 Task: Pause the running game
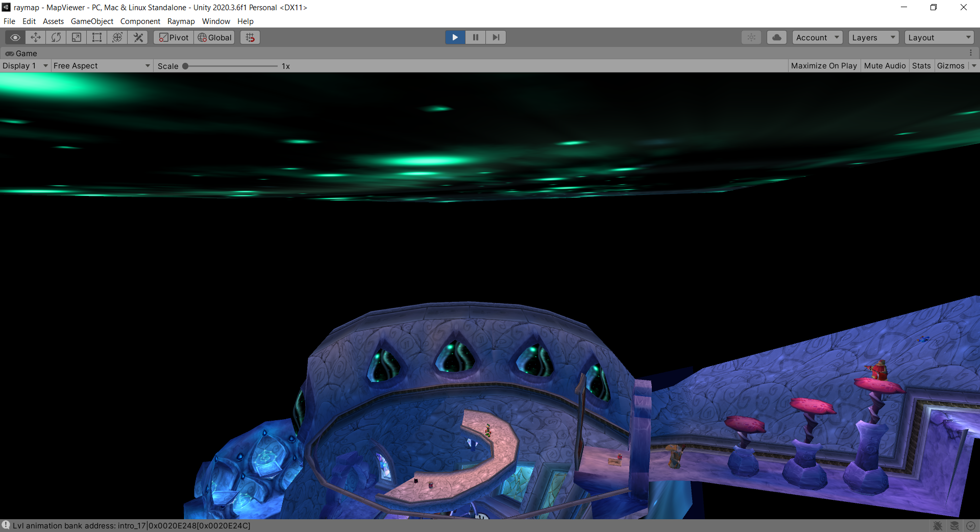[475, 37]
